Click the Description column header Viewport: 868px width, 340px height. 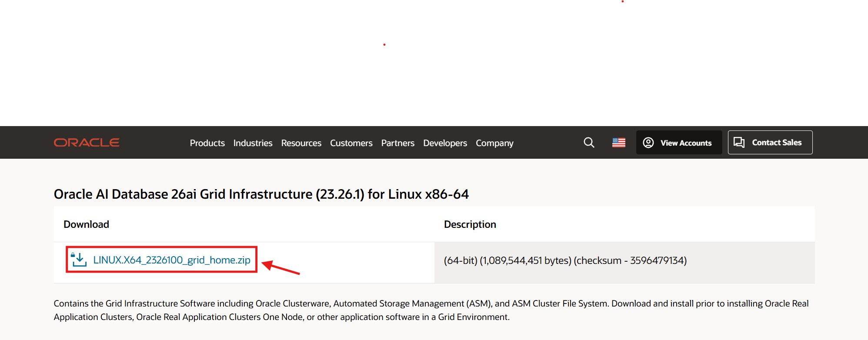pyautogui.click(x=470, y=224)
